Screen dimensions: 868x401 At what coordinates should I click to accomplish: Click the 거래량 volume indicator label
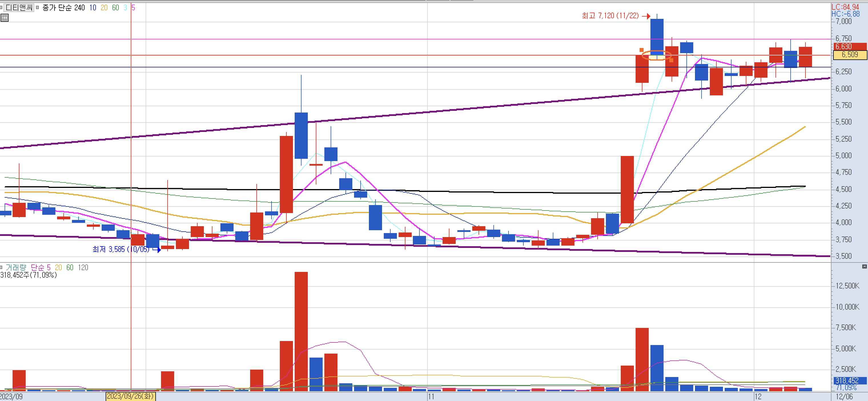pyautogui.click(x=16, y=267)
